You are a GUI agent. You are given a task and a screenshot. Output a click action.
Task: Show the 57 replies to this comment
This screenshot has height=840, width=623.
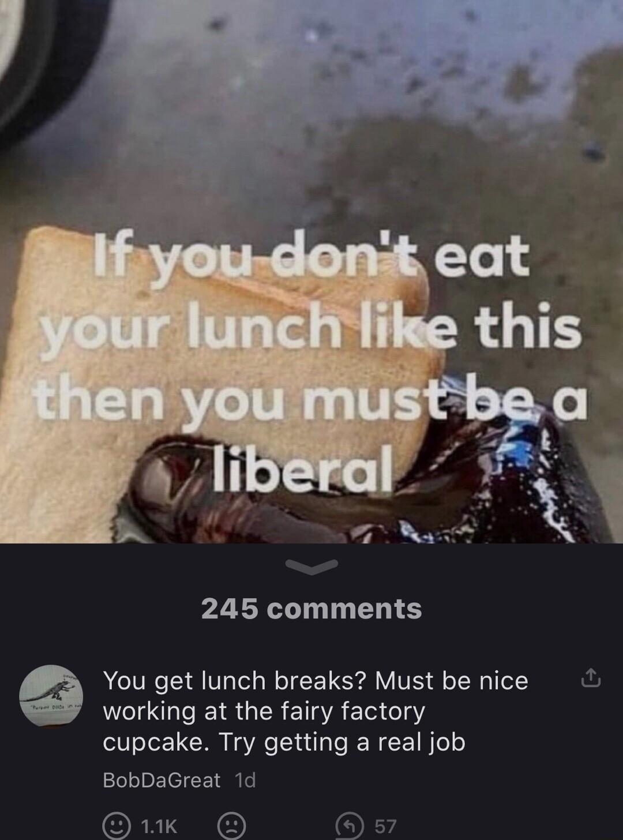(x=385, y=826)
